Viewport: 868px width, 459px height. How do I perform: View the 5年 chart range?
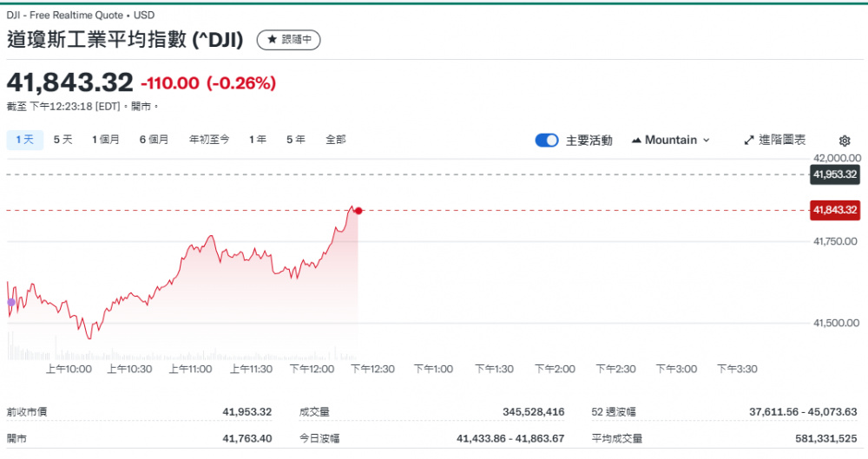click(x=295, y=140)
